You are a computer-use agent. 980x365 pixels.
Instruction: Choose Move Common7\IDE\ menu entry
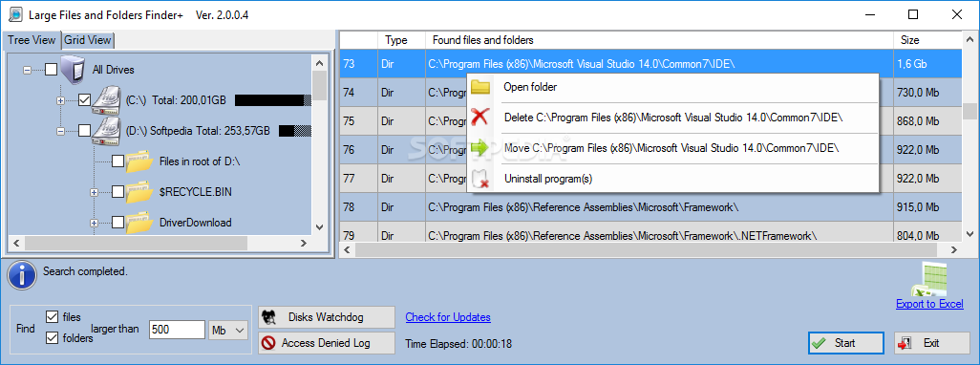[x=672, y=148]
